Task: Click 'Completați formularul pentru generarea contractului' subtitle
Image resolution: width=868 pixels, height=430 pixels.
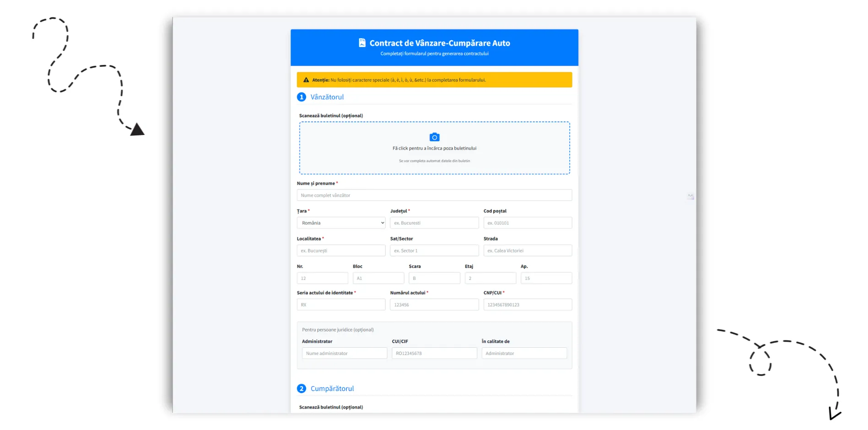Action: (x=434, y=54)
